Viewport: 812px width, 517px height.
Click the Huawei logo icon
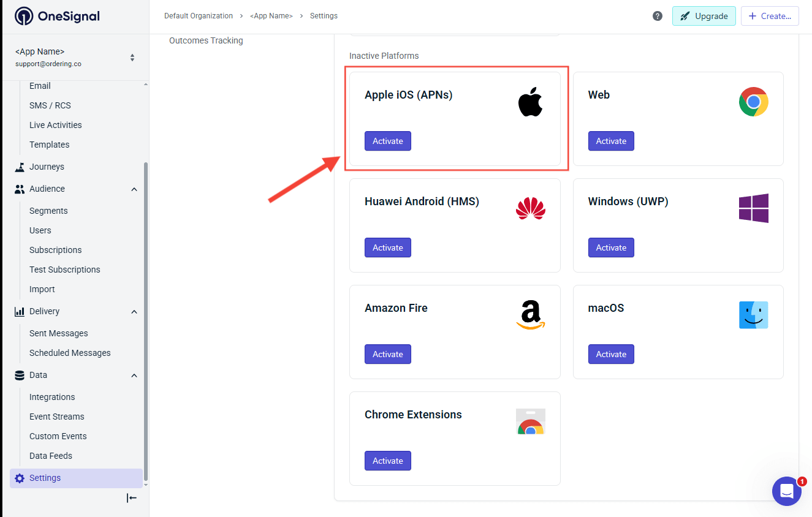531,208
